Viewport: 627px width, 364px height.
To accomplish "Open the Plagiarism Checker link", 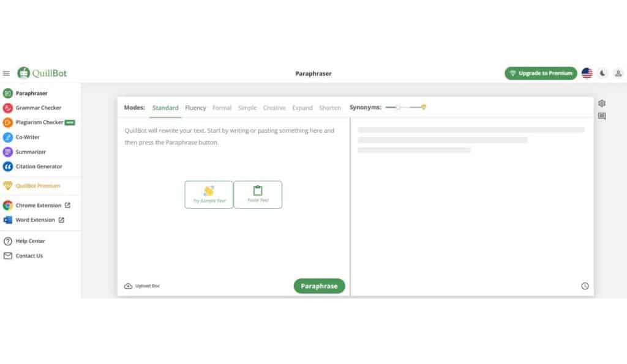I will tap(39, 122).
